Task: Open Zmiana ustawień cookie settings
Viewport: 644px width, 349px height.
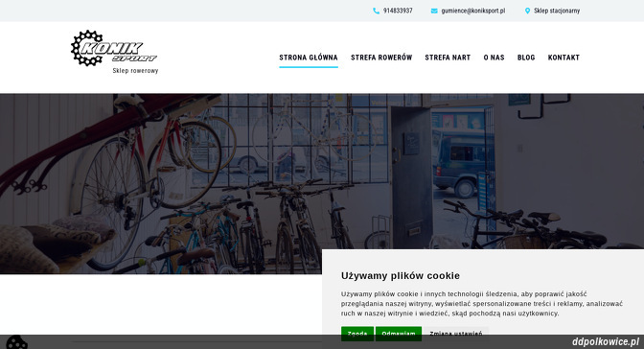Action: tap(456, 334)
